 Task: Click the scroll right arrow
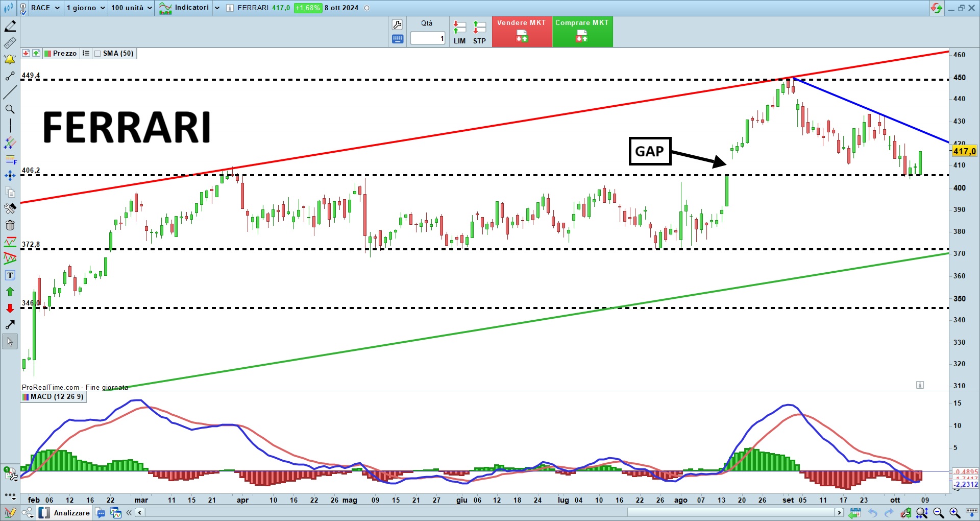(839, 512)
